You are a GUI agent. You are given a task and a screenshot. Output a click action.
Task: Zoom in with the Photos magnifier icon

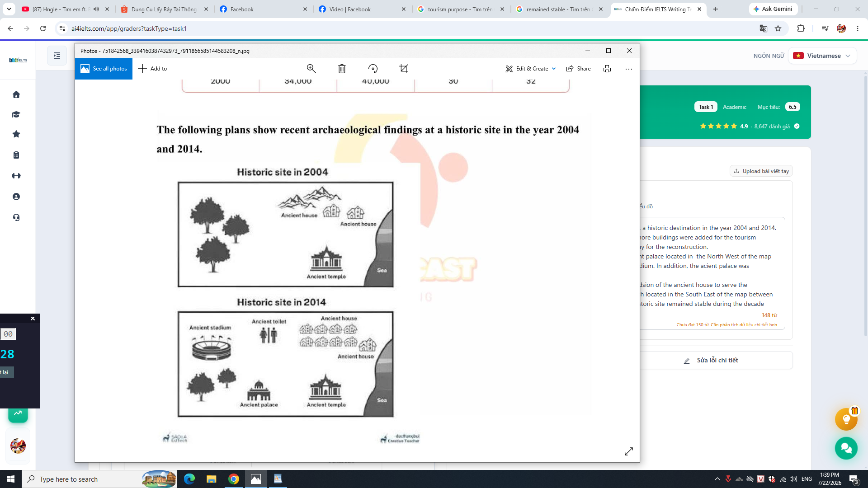click(x=311, y=69)
